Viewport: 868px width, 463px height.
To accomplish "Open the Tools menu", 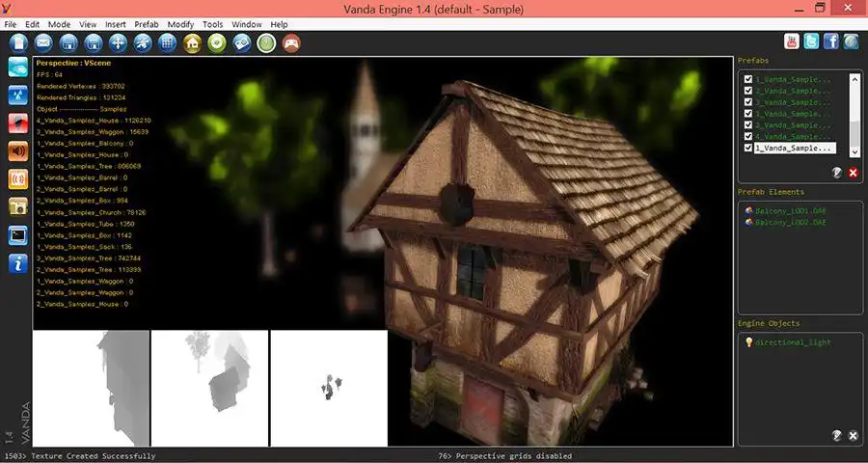I will pos(212,24).
